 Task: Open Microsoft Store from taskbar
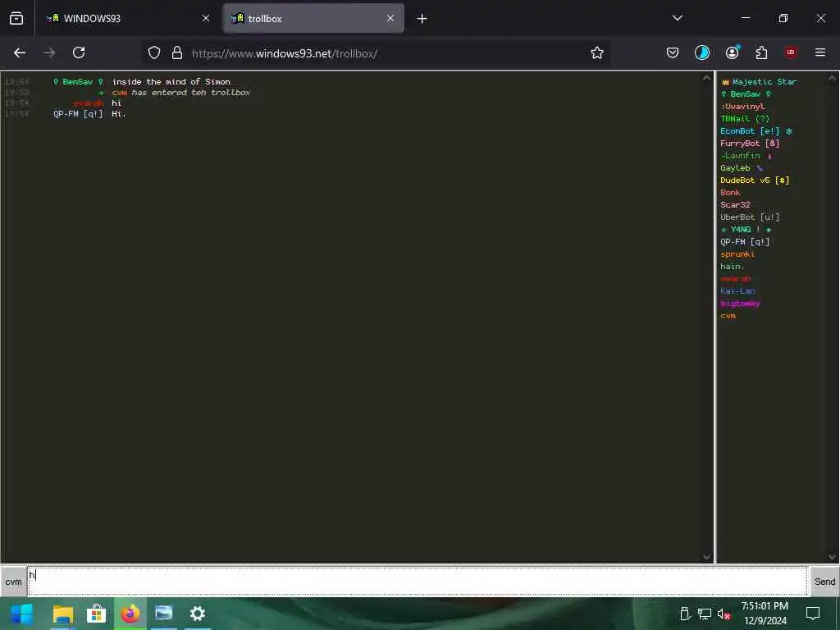pyautogui.click(x=97, y=614)
